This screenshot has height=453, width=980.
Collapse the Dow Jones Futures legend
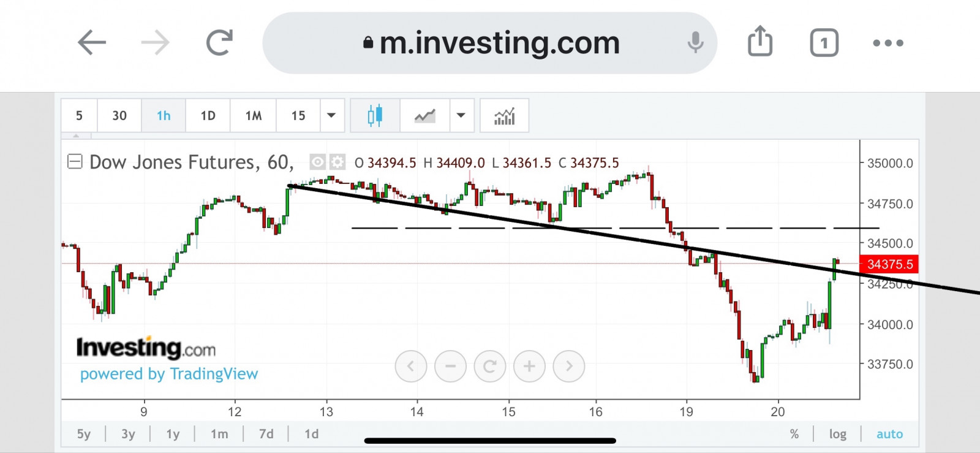[x=75, y=162]
